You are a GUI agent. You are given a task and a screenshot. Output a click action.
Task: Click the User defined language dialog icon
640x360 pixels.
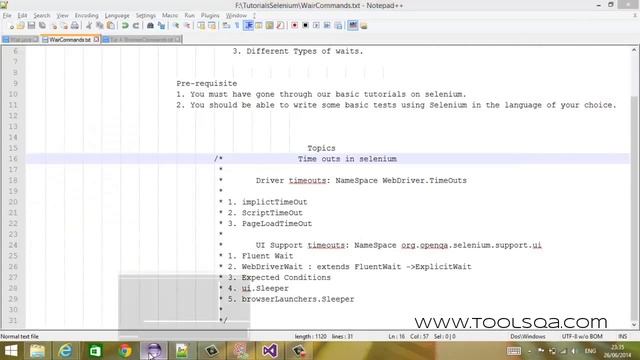[x=259, y=26]
